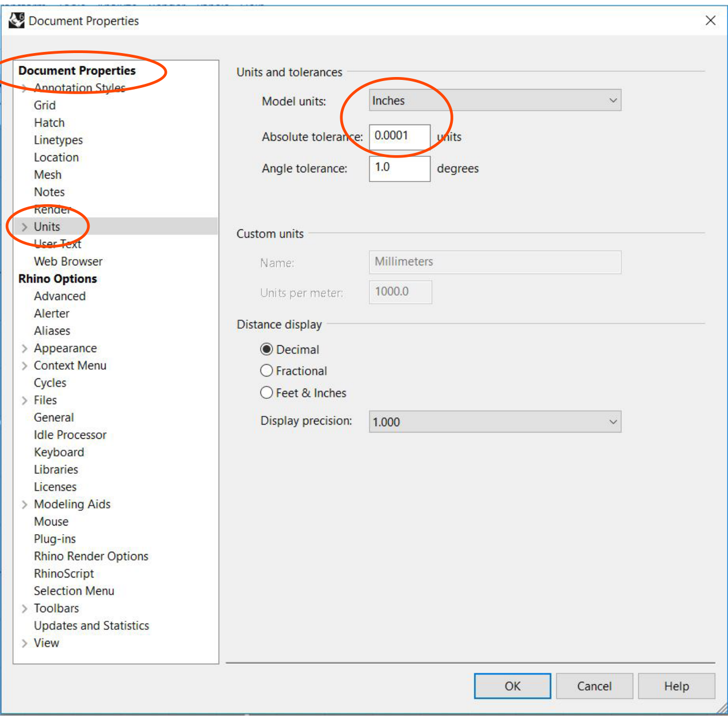Expand the Context Menu tree node
The height and width of the screenshot is (719, 728).
pyautogui.click(x=25, y=366)
